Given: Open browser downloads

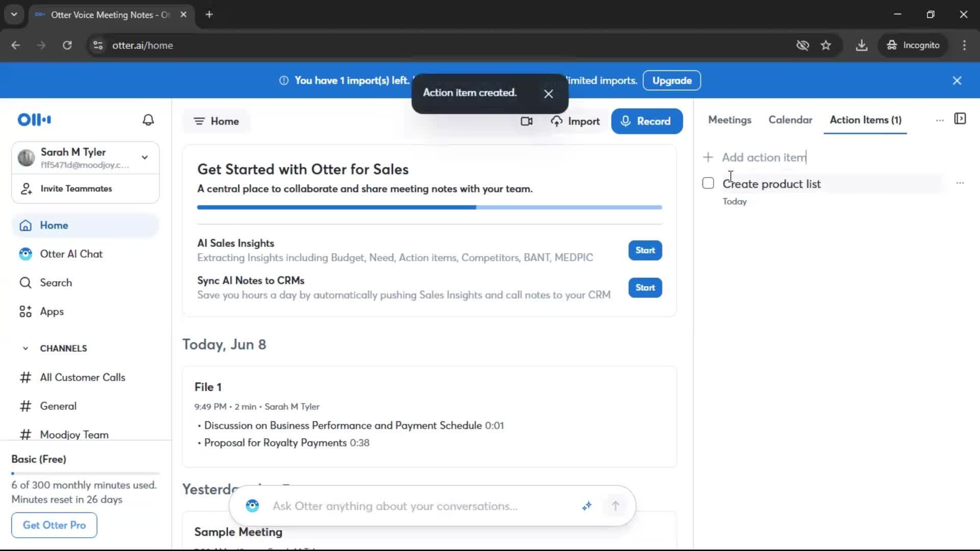Looking at the screenshot, I should tap(862, 45).
